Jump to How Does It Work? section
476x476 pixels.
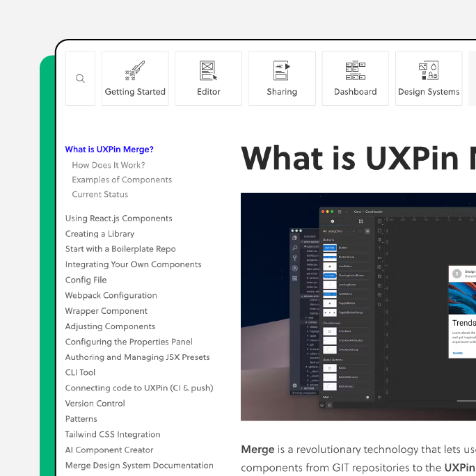(x=109, y=165)
